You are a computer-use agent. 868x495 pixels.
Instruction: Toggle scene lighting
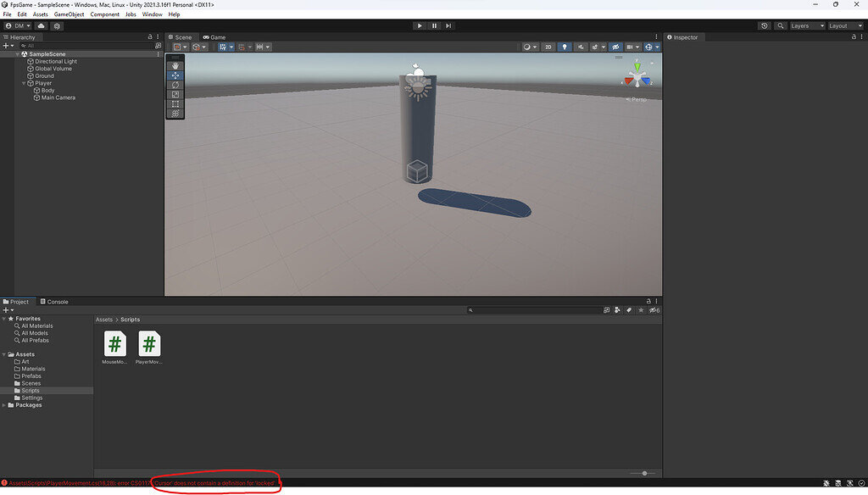coord(565,47)
